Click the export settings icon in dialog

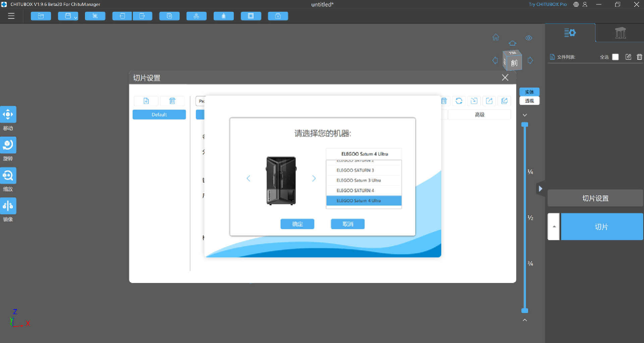pyautogui.click(x=489, y=101)
